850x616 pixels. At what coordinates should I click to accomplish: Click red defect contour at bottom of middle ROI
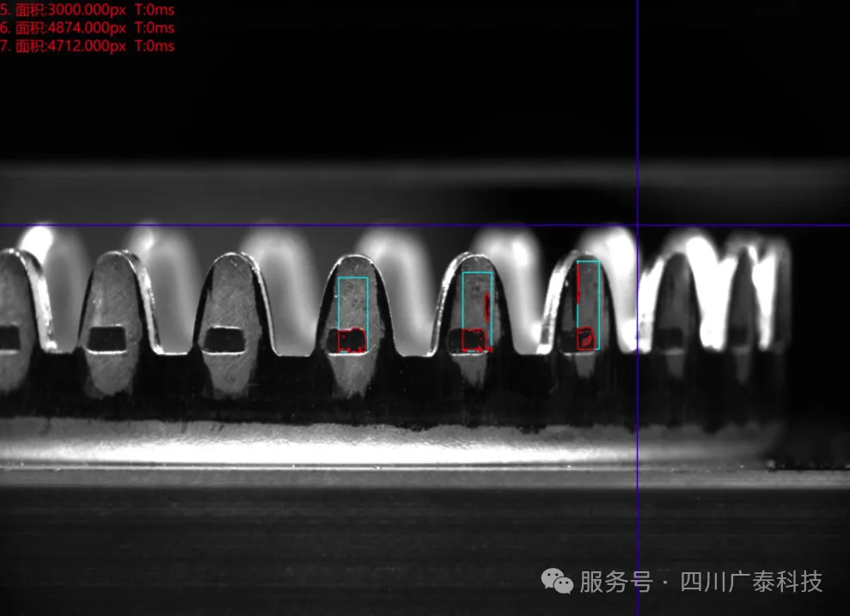[x=475, y=341]
